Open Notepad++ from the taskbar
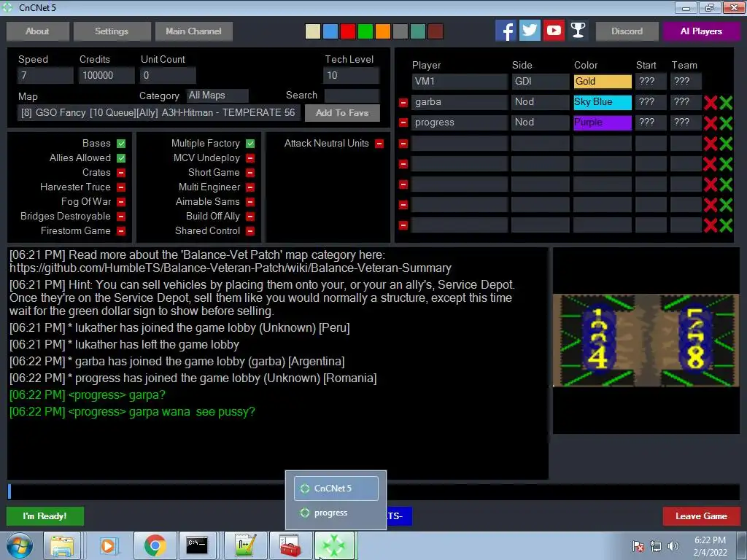 (245, 545)
